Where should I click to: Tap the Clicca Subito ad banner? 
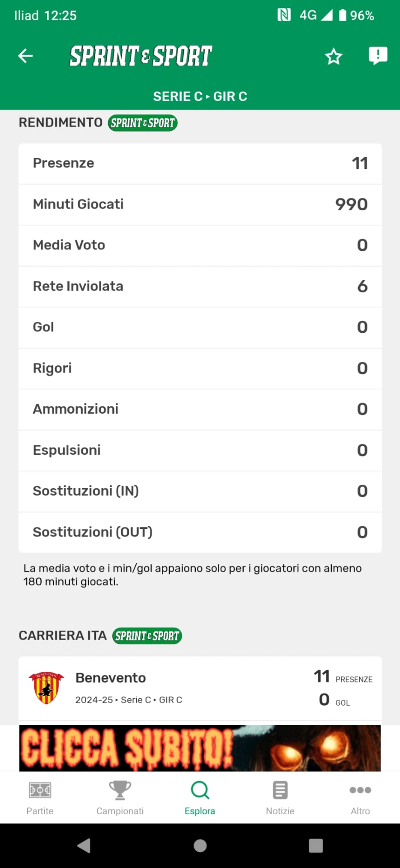(x=200, y=748)
